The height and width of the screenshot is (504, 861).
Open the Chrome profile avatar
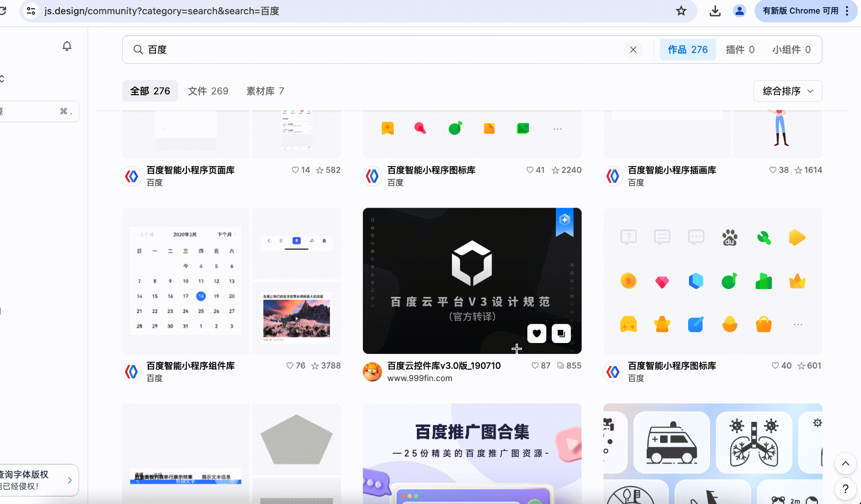click(739, 11)
